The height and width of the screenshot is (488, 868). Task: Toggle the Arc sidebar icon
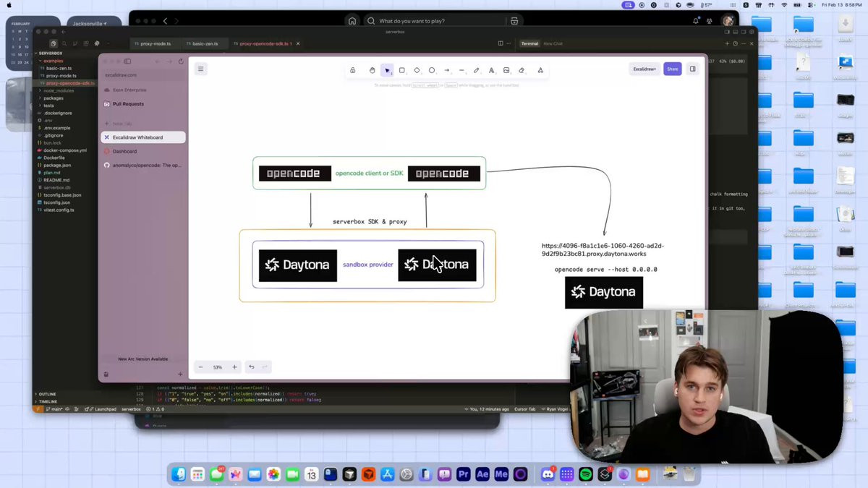point(127,61)
